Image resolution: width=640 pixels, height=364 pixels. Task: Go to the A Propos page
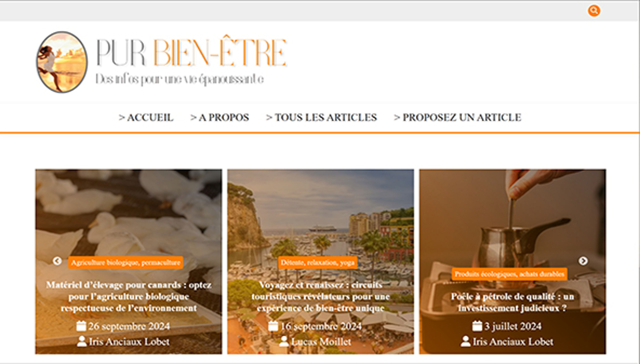click(x=220, y=117)
